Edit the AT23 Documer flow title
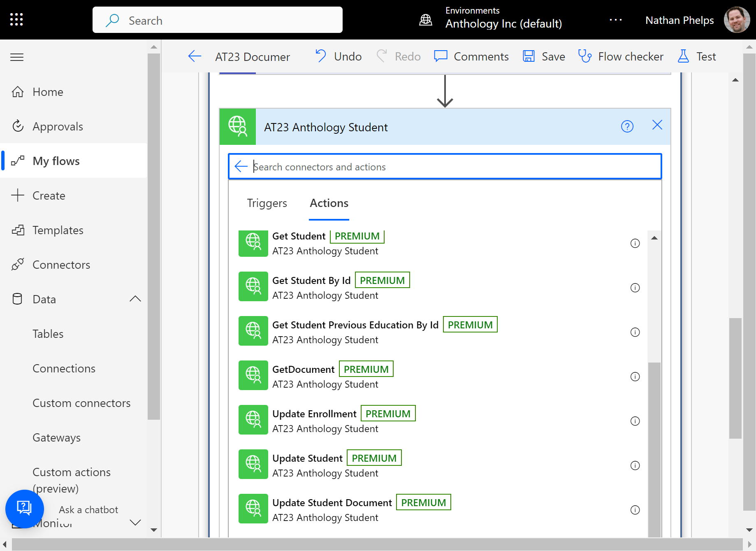The height and width of the screenshot is (551, 756). click(x=252, y=57)
